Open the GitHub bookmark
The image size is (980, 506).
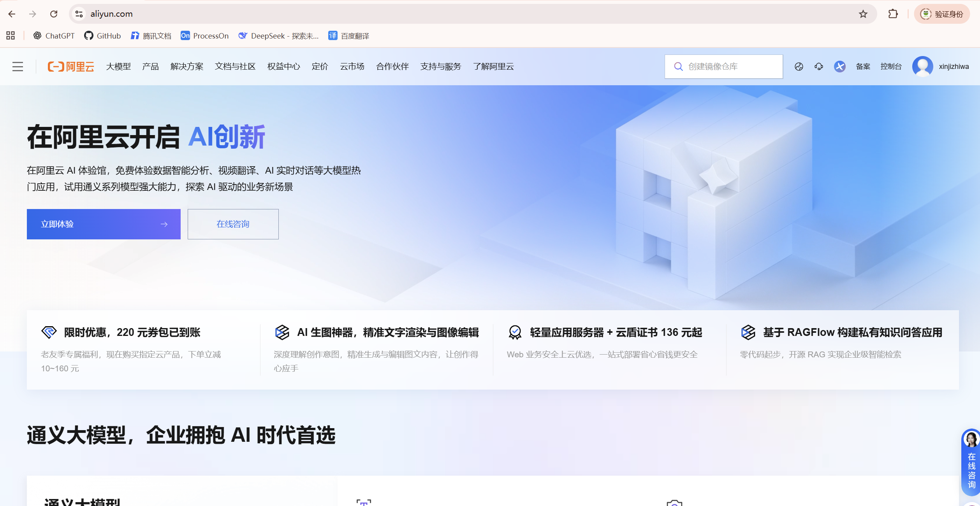[102, 36]
